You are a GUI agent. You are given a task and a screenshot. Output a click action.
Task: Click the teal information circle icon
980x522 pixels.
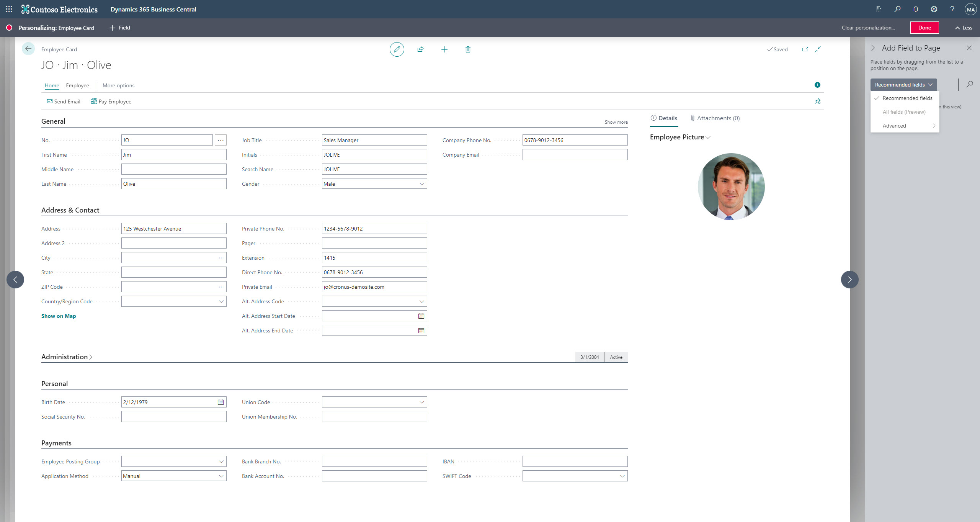coord(817,85)
